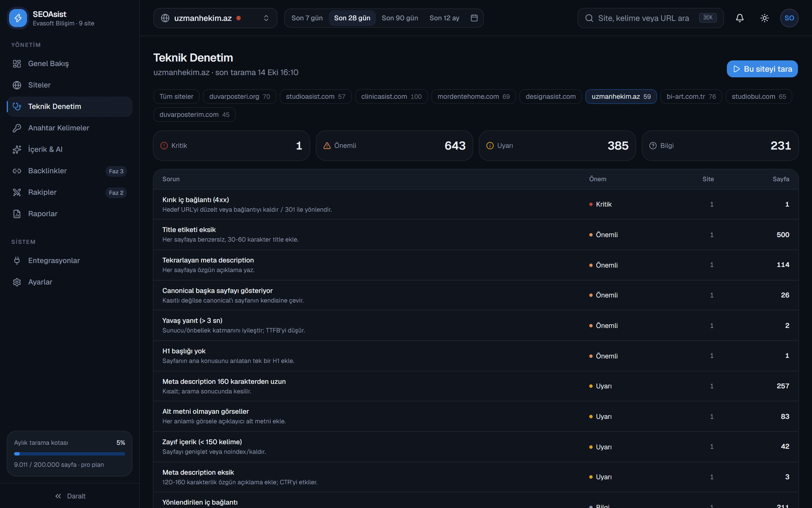Filter by studiobul.com chip
This screenshot has height=508, width=812.
759,97
